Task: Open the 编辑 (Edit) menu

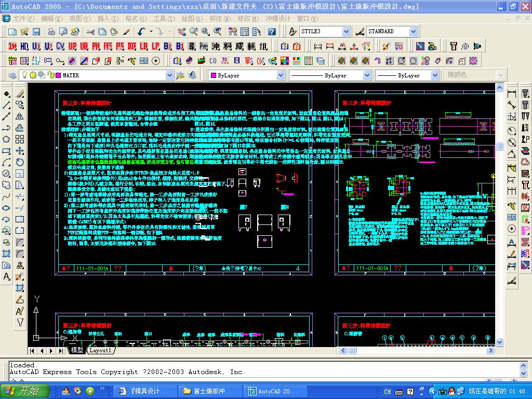Action: [51, 19]
